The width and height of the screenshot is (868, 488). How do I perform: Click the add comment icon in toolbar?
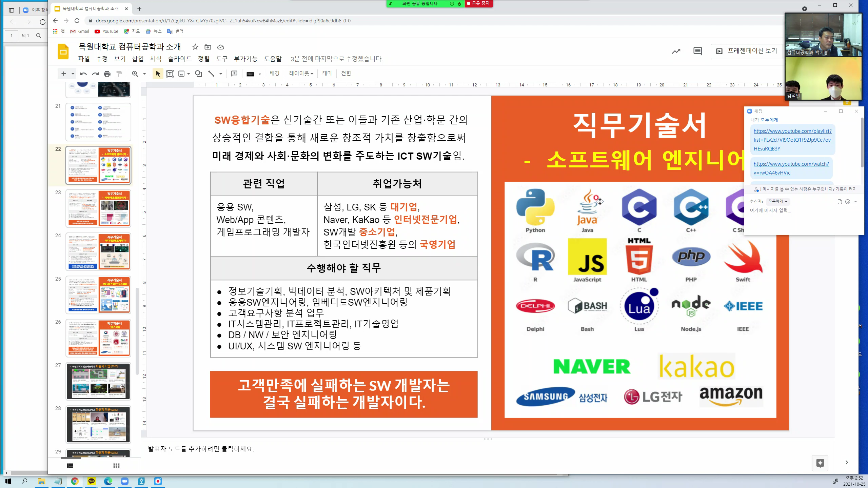pyautogui.click(x=234, y=74)
